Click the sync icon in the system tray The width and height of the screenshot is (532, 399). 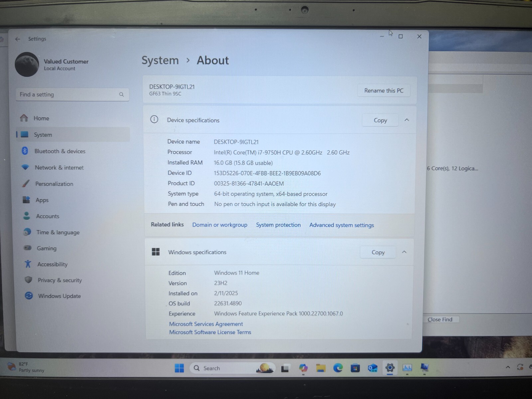pyautogui.click(x=520, y=367)
